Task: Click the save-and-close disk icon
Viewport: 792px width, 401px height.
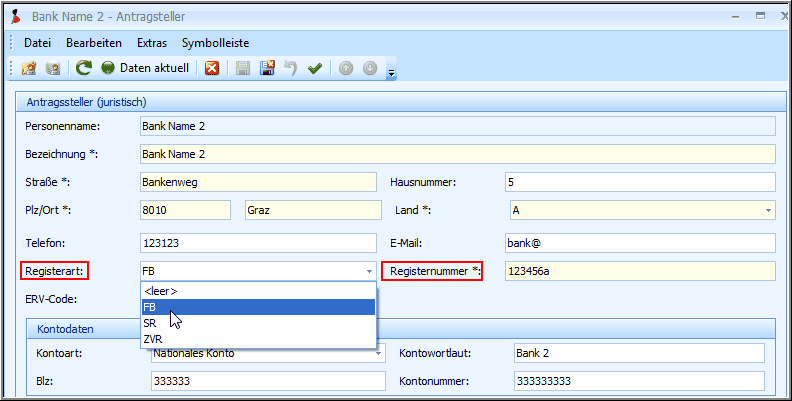Action: (x=267, y=68)
